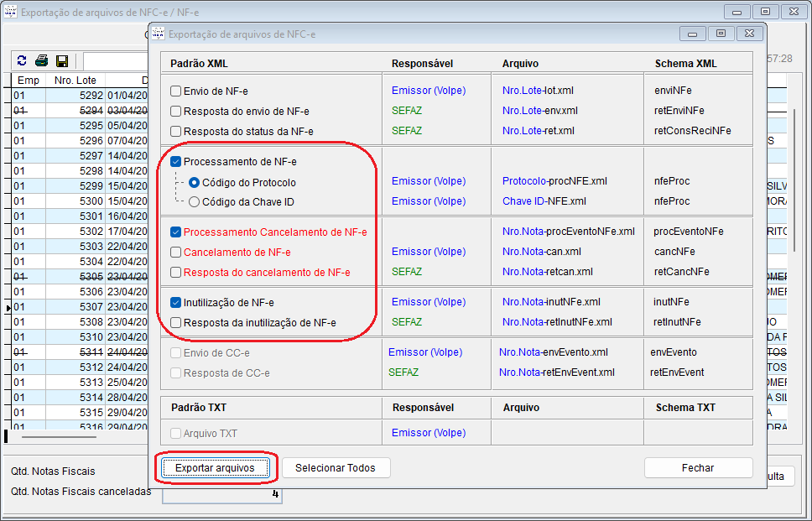Click the refresh icon in toolbar
The image size is (812, 521).
(x=22, y=61)
